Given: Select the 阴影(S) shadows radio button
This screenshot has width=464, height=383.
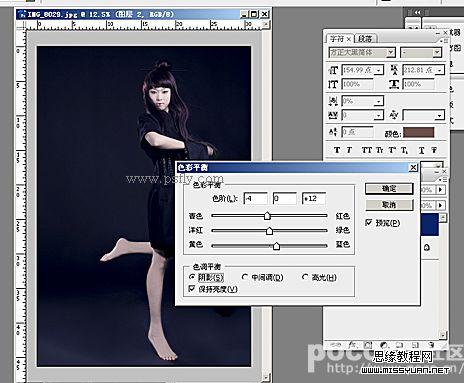Looking at the screenshot, I should pos(192,277).
